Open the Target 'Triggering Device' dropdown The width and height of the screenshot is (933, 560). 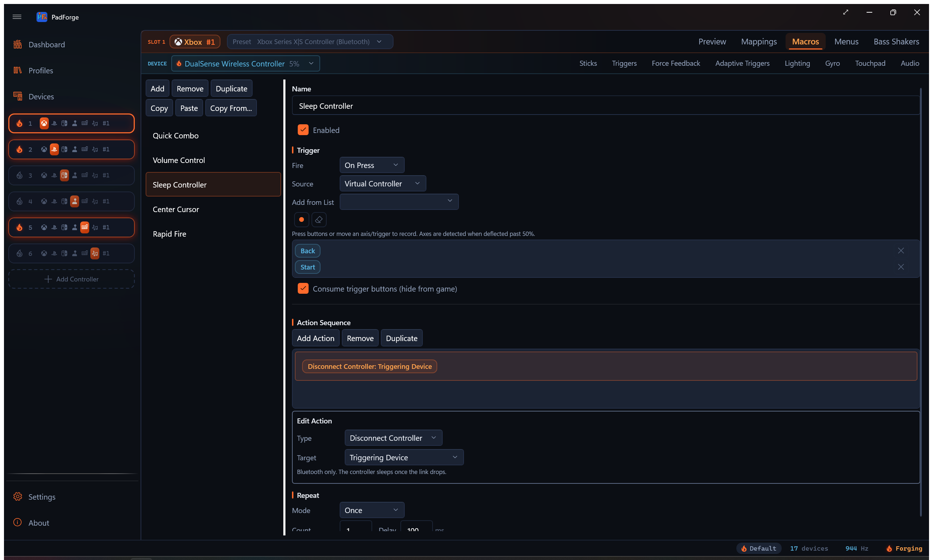[404, 457]
